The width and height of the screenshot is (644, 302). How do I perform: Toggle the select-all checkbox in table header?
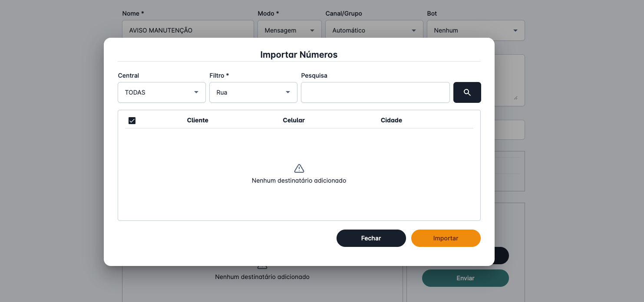(132, 121)
